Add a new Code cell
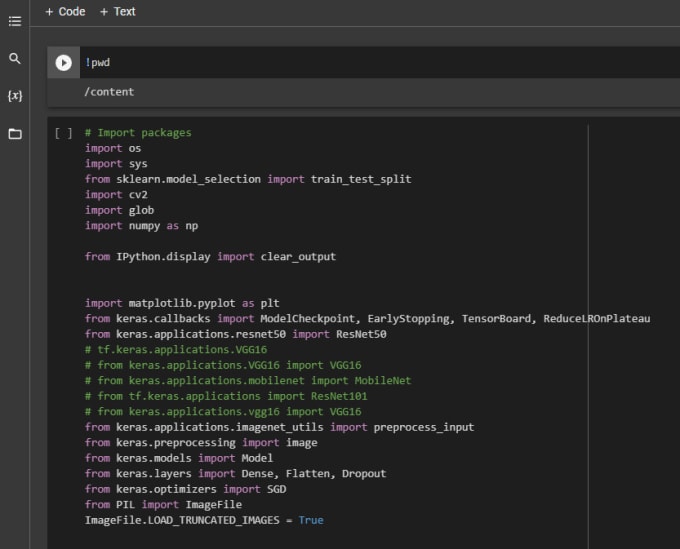Screen dimensions: 680x549 point(65,12)
